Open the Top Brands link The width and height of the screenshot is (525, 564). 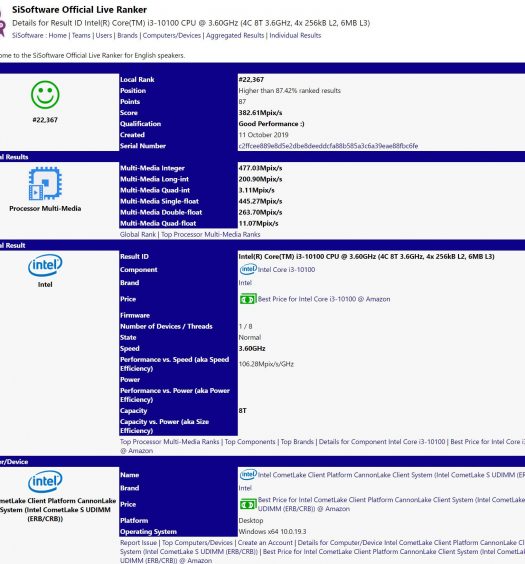click(x=297, y=441)
